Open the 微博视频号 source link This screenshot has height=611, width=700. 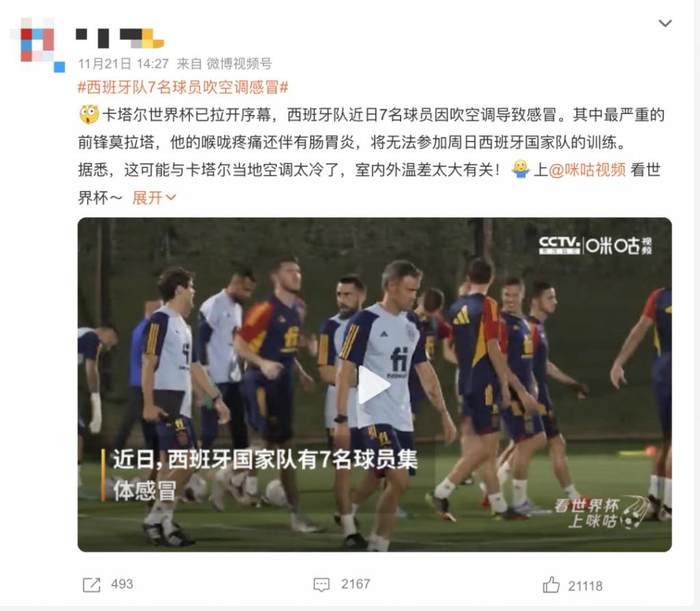[x=239, y=64]
